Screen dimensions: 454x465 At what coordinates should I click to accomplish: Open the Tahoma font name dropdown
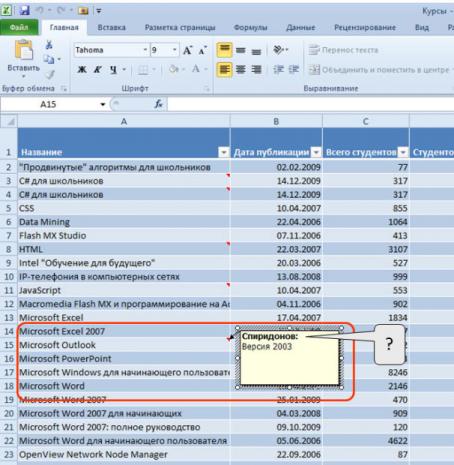coord(145,50)
